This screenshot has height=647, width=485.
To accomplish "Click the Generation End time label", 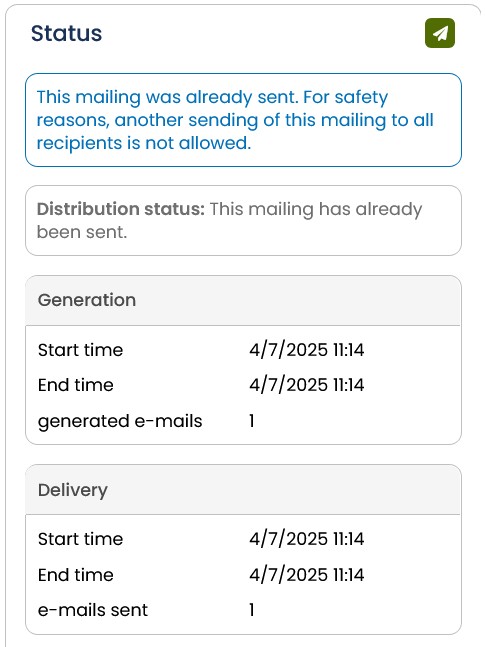I will click(x=76, y=385).
